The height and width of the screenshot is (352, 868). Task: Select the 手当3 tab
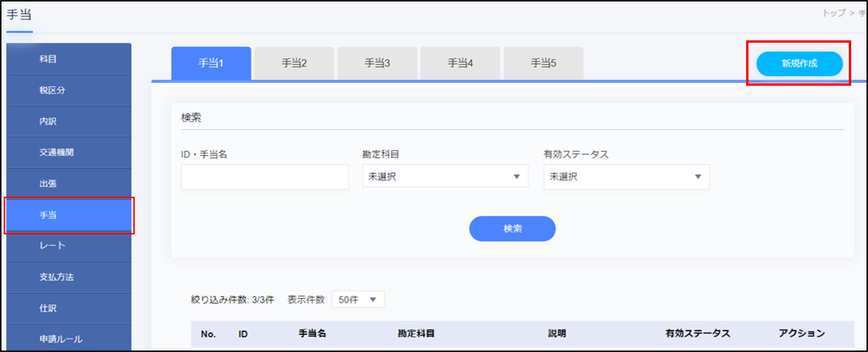[x=377, y=63]
